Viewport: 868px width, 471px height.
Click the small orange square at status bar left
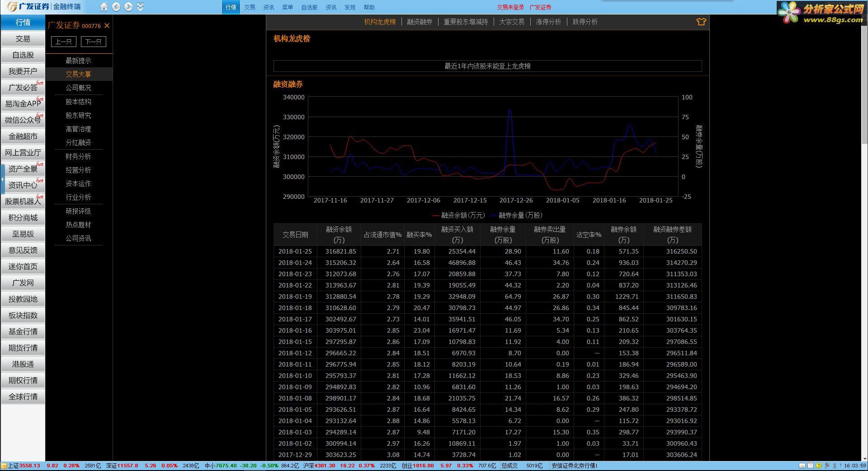(x=4, y=466)
